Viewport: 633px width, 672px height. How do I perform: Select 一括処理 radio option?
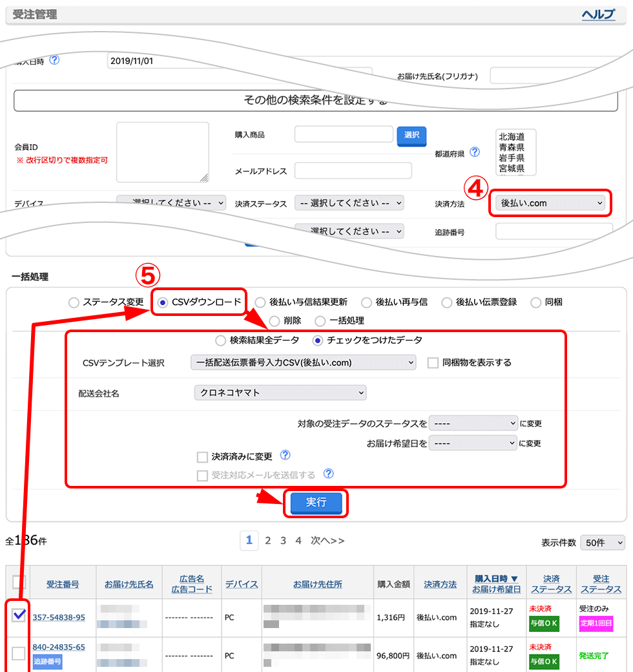320,320
